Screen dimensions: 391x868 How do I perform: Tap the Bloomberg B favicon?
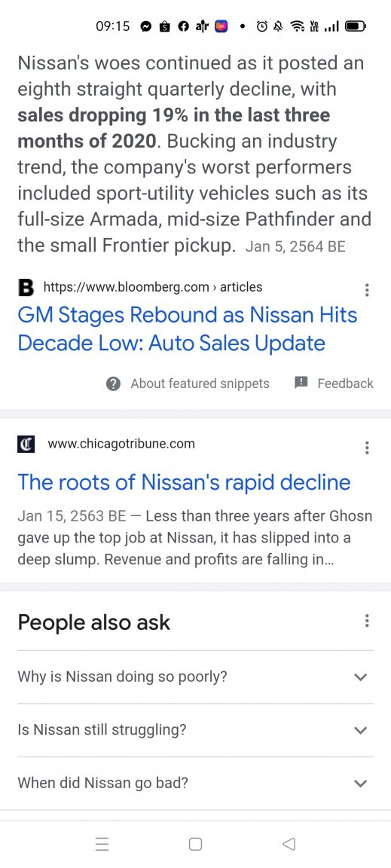[26, 287]
